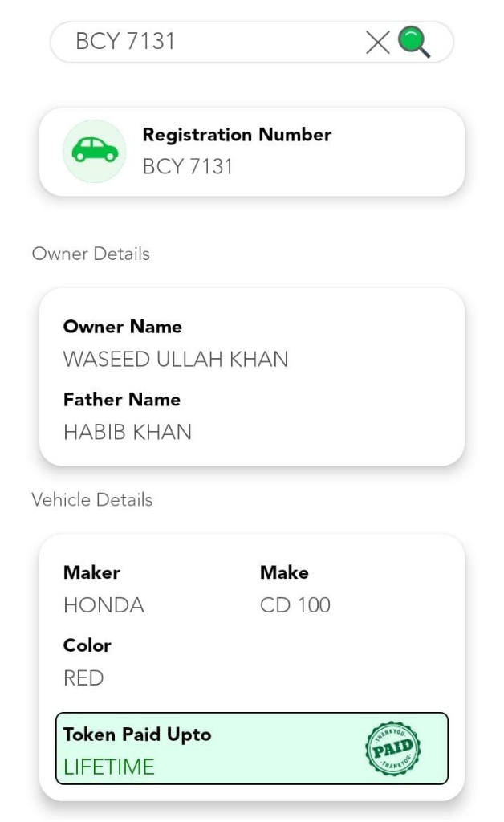The image size is (504, 822).
Task: Click the Color label
Action: [87, 645]
